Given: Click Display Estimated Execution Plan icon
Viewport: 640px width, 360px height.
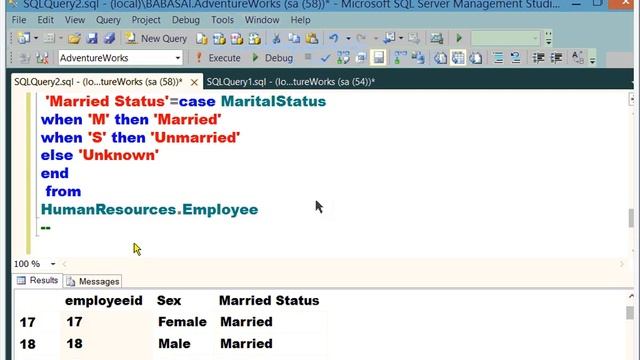Looking at the screenshot, I should [343, 58].
